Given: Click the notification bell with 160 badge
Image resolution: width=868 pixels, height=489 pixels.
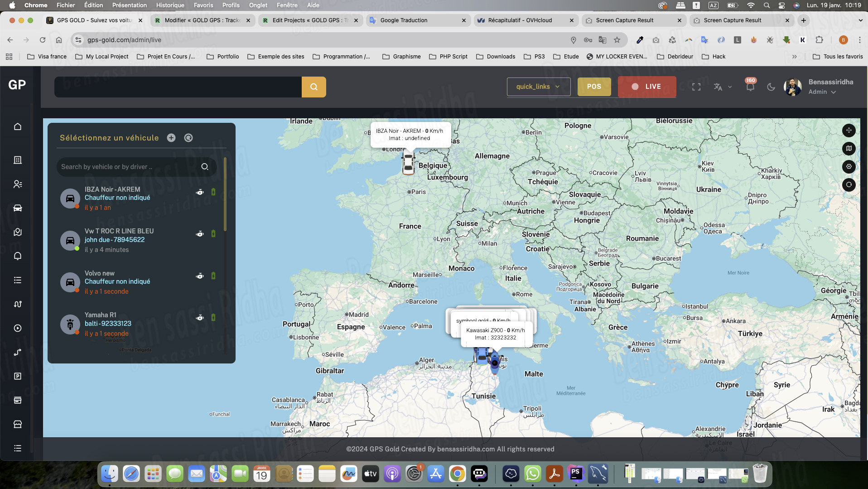Looking at the screenshot, I should click(x=750, y=87).
